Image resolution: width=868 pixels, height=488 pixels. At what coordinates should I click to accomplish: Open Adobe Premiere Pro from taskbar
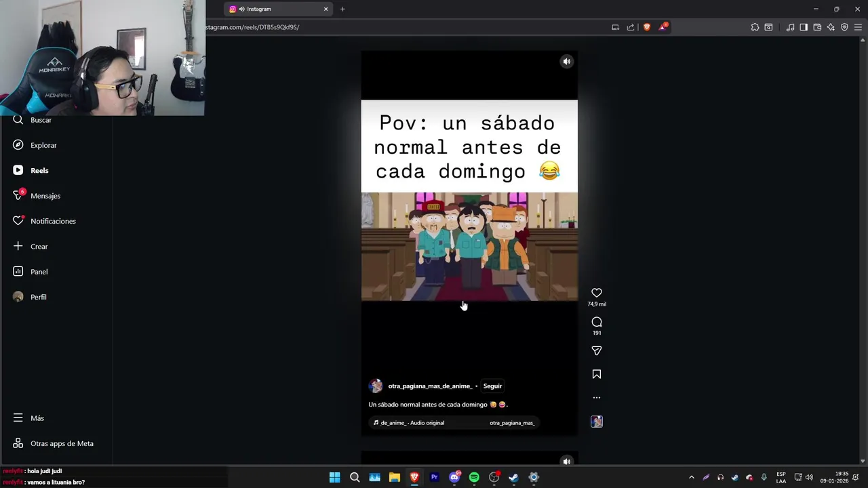click(x=434, y=477)
